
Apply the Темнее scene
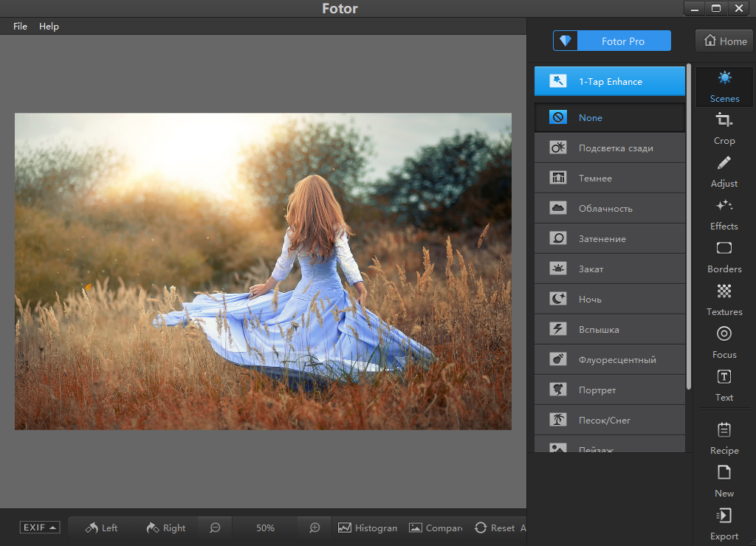[x=610, y=178]
